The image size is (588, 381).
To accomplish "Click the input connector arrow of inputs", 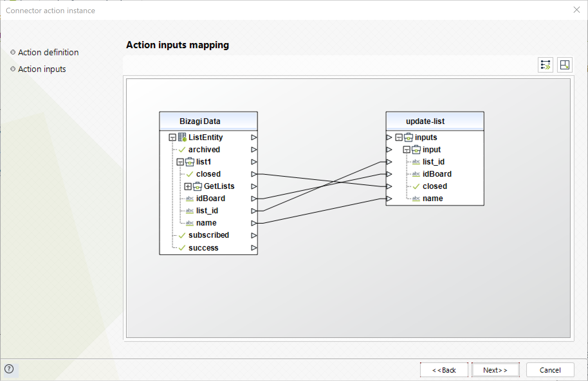I will pos(389,137).
